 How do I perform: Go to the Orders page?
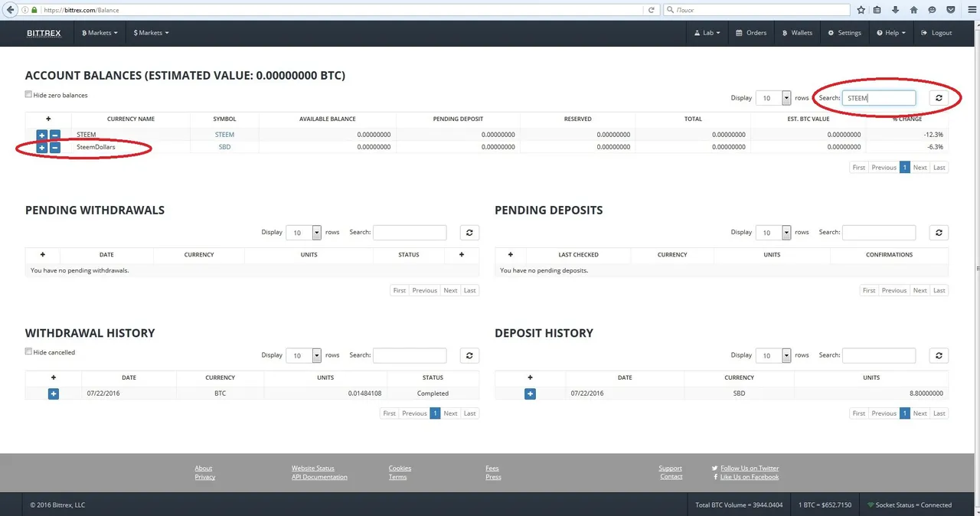coord(750,33)
